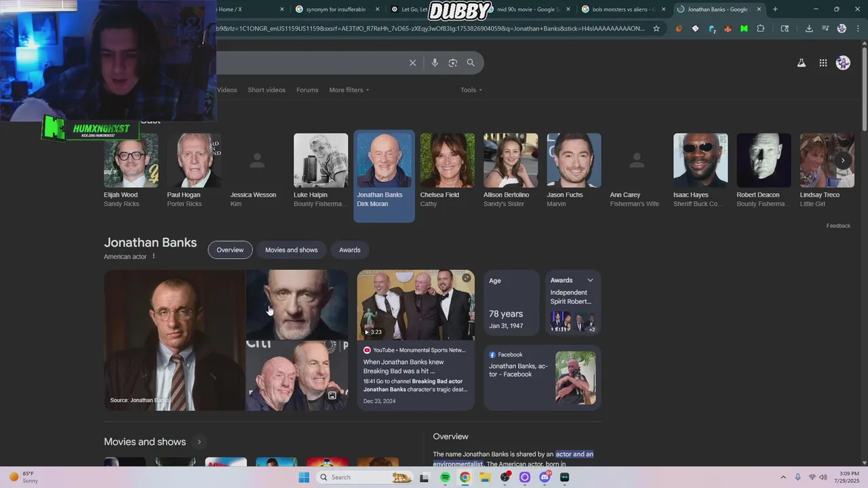Select Allison Bertolino cast card
Viewport: 868px width, 488px height.
(510, 171)
